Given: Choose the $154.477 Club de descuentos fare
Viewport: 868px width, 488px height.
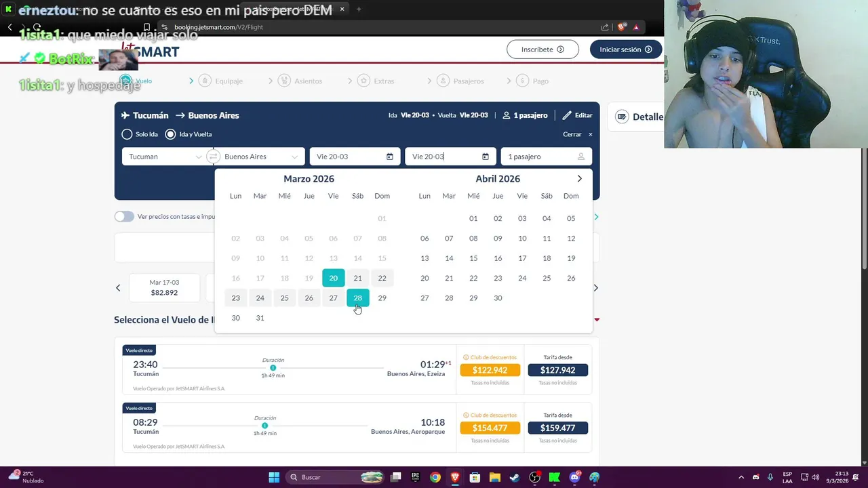Looking at the screenshot, I should coord(490,428).
